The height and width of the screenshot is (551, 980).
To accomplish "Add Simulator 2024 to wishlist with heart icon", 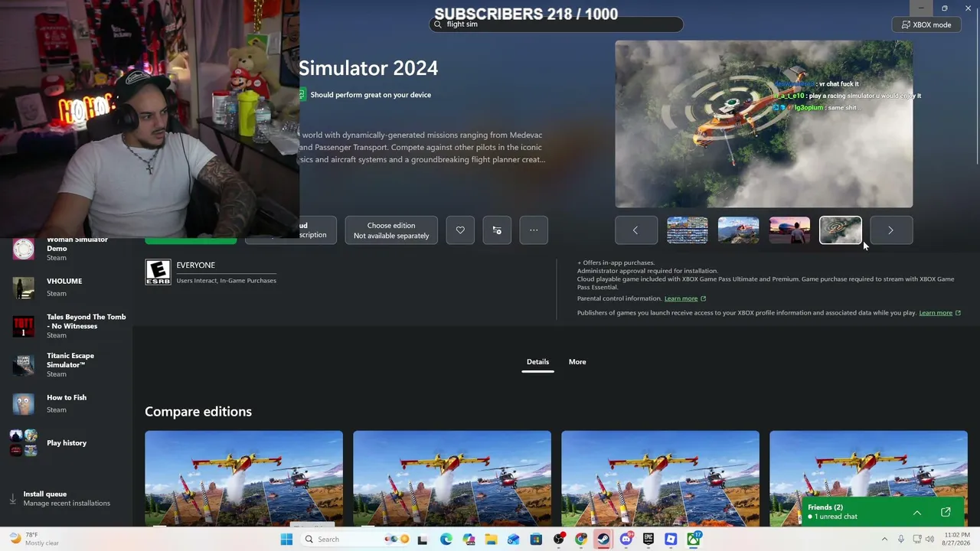I will pos(460,230).
